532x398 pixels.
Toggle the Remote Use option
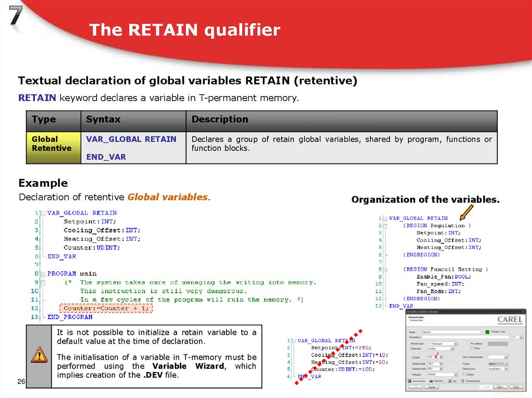(498, 332)
